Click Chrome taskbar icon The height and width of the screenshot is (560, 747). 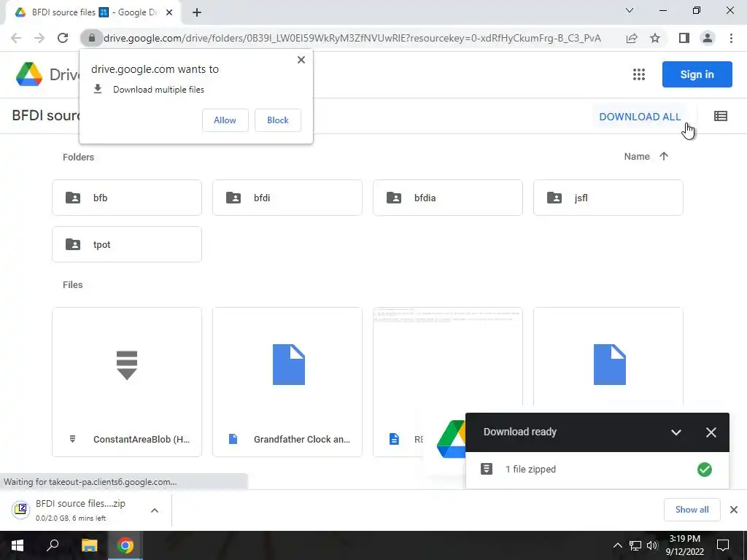pos(125,545)
